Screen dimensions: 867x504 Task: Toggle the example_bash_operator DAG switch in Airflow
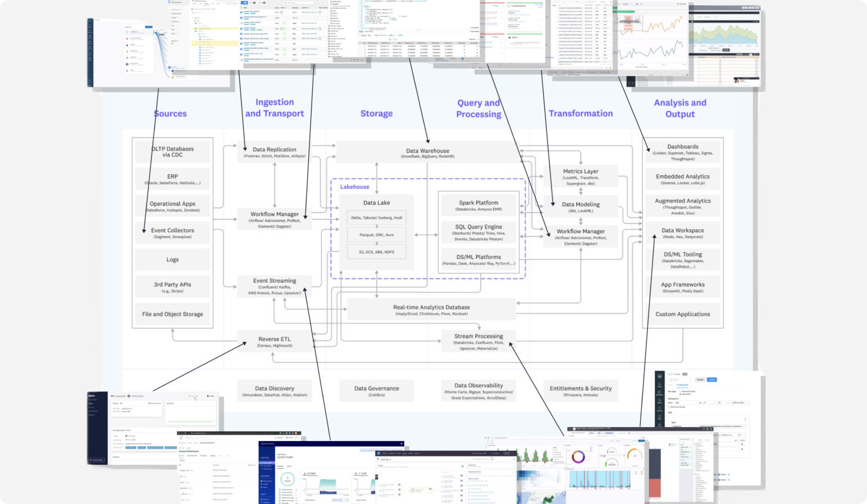241,12
